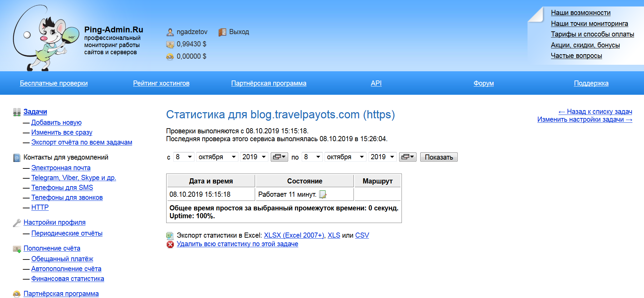Image resolution: width=644 pixels, height=298 pixels.
Task: Open the end month dropdown showing октября
Action: tap(345, 157)
